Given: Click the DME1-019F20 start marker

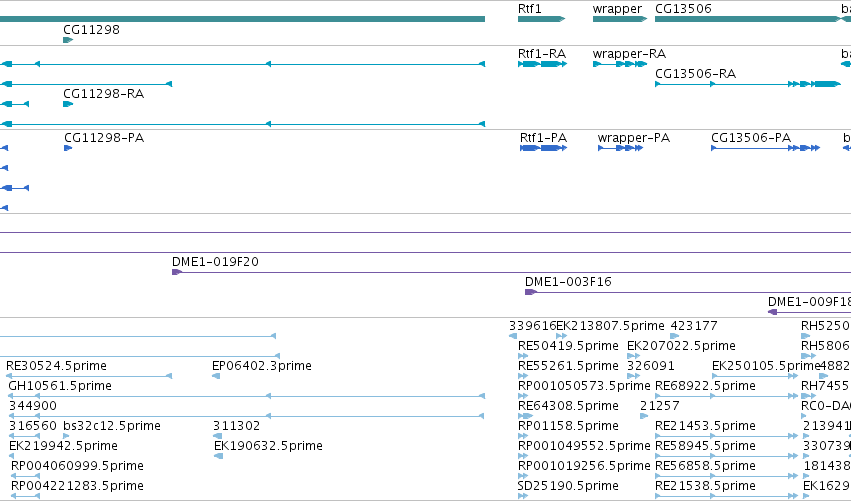Looking at the screenshot, I should click(x=176, y=272).
